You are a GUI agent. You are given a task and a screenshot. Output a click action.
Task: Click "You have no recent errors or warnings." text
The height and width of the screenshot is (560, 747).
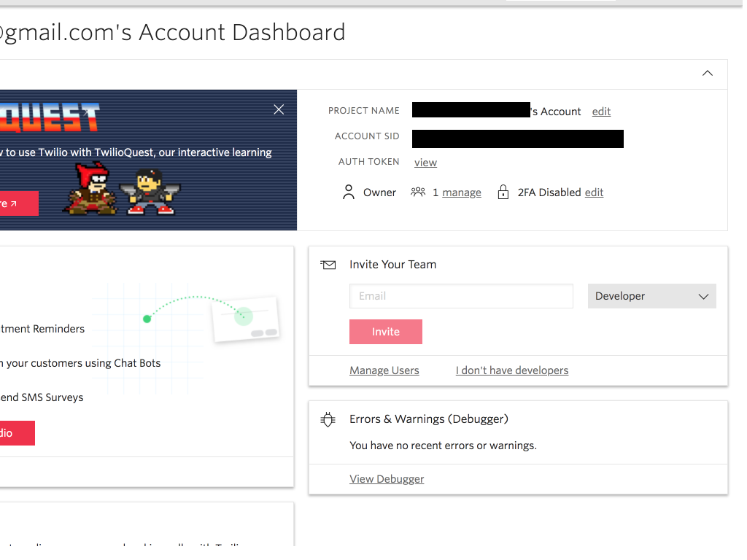coord(443,446)
